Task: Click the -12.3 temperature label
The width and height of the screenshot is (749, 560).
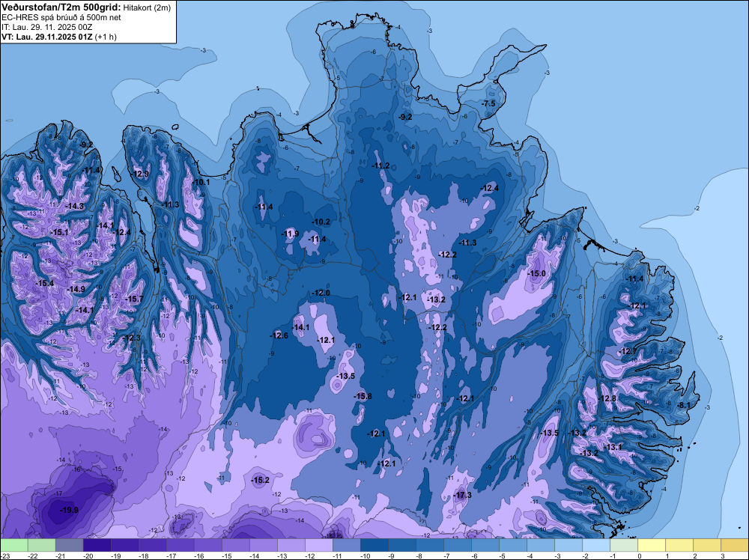Action: [132, 338]
